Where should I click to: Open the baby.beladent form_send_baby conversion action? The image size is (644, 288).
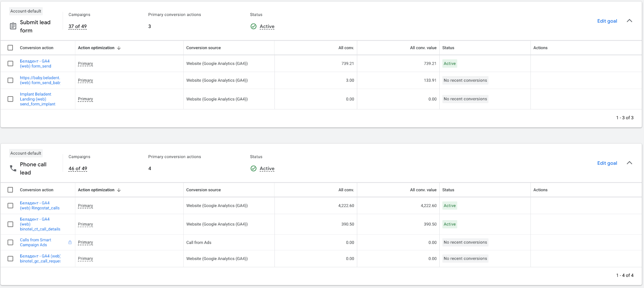[x=40, y=80]
